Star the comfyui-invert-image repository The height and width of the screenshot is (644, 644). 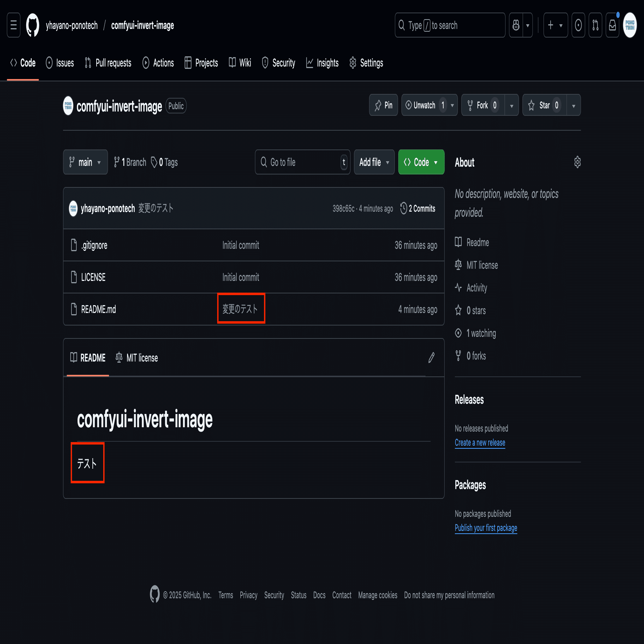[545, 105]
